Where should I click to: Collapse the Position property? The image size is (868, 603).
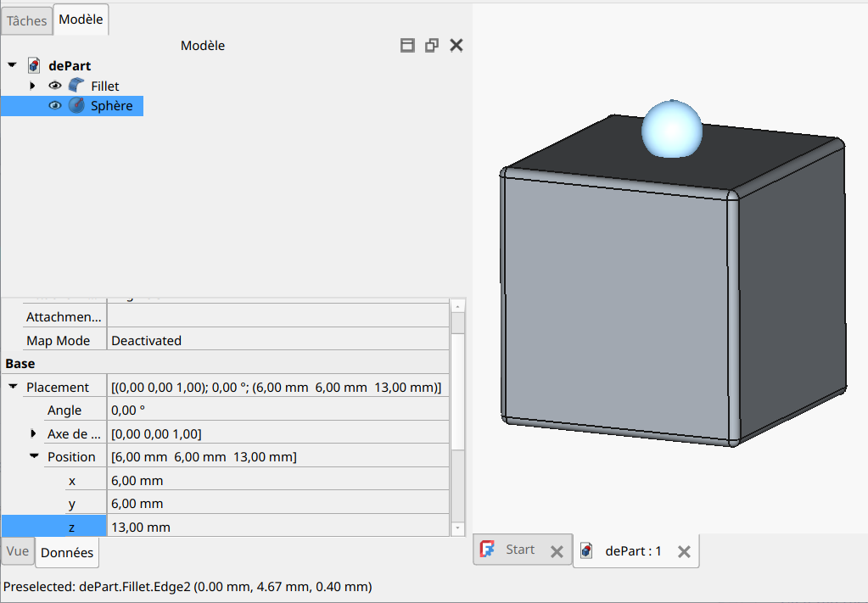coord(33,456)
